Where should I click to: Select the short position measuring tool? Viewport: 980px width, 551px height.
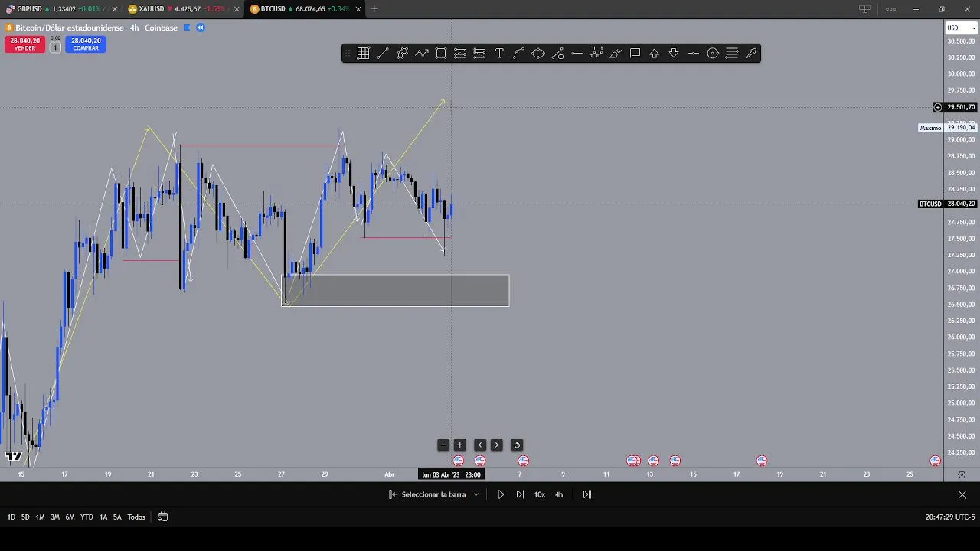(x=479, y=53)
